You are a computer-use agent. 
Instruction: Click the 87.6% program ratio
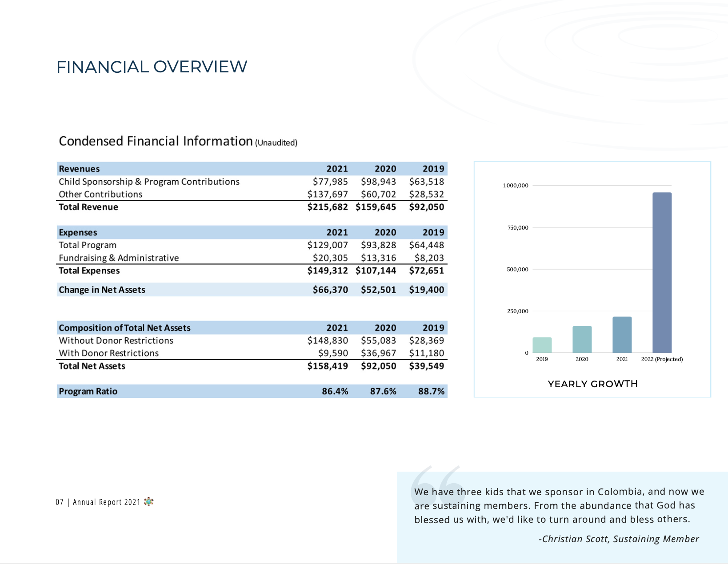coord(383,391)
